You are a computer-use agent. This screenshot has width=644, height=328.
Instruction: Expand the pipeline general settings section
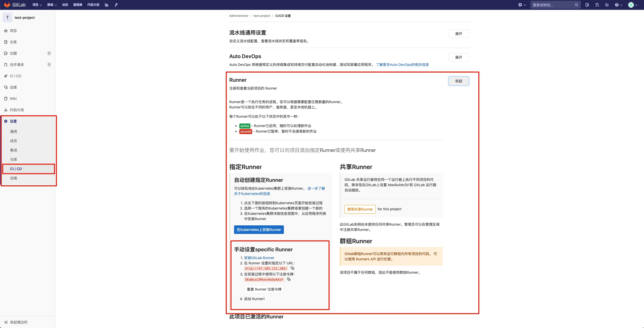(x=459, y=34)
